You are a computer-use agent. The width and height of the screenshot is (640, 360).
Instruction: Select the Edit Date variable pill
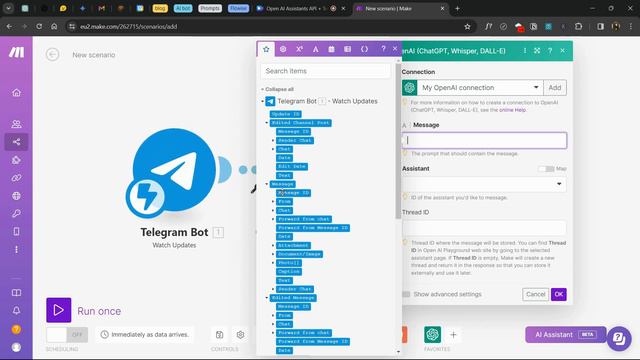tap(292, 167)
